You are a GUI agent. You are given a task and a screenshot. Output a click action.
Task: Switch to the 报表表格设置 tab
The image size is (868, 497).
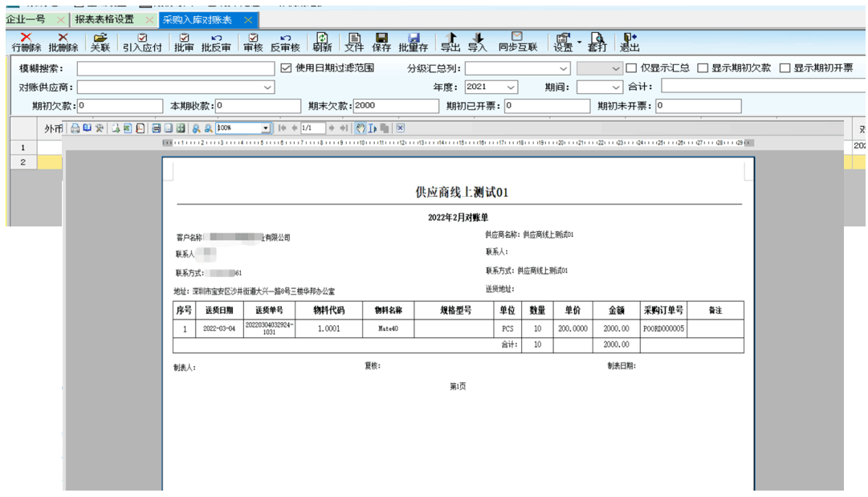104,19
